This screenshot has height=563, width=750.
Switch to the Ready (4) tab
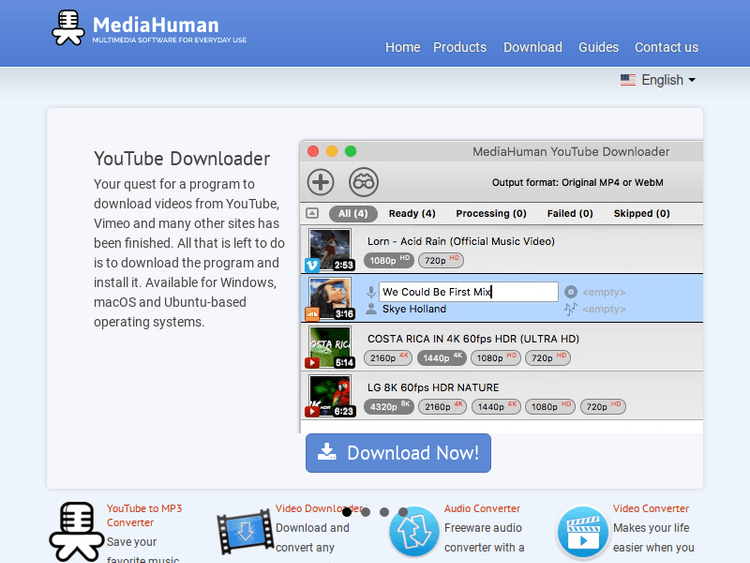click(x=412, y=213)
